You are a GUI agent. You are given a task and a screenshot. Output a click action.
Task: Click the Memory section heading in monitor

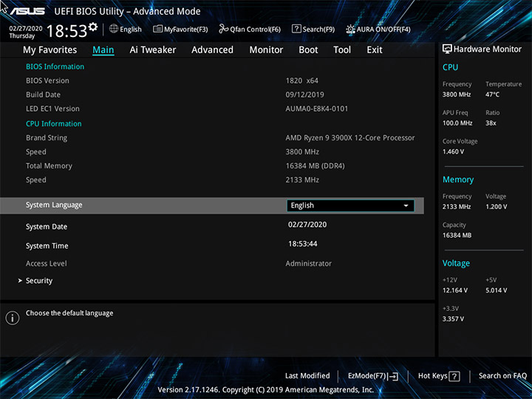pyautogui.click(x=458, y=180)
